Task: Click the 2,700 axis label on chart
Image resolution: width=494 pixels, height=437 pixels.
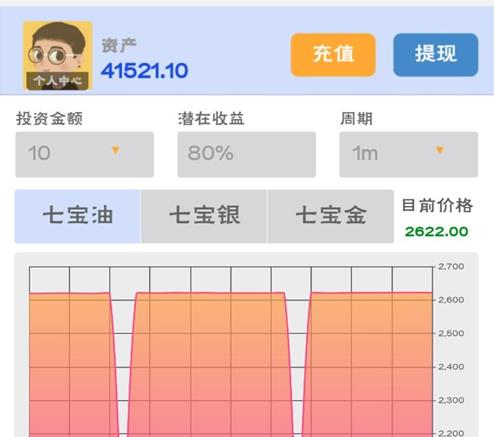Action: coord(451,267)
